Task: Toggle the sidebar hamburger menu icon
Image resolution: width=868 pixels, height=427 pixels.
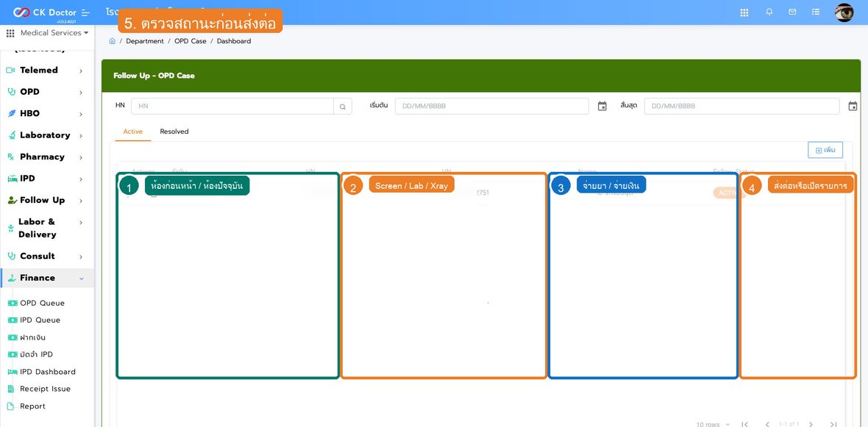Action: (x=85, y=12)
